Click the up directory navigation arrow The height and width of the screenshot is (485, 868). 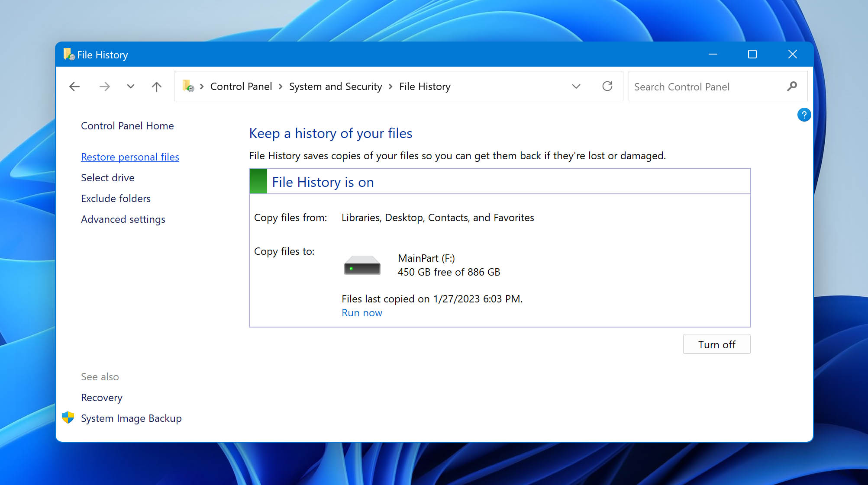coord(157,87)
